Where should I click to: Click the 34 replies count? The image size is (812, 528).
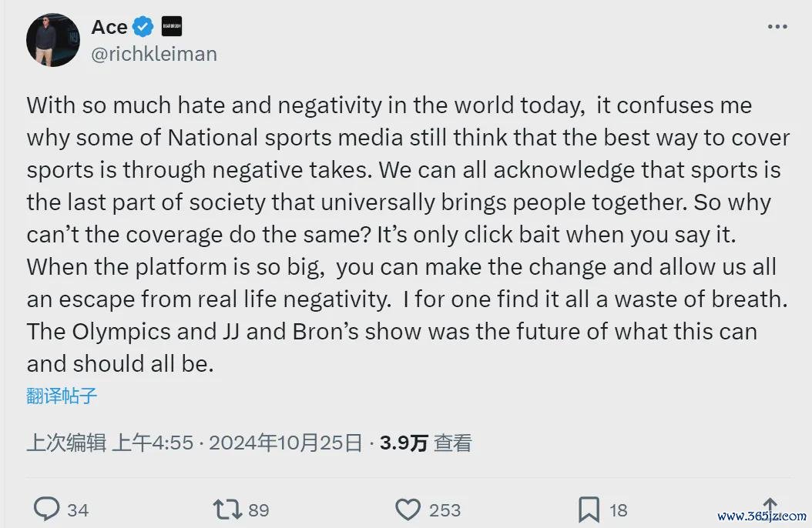78,510
